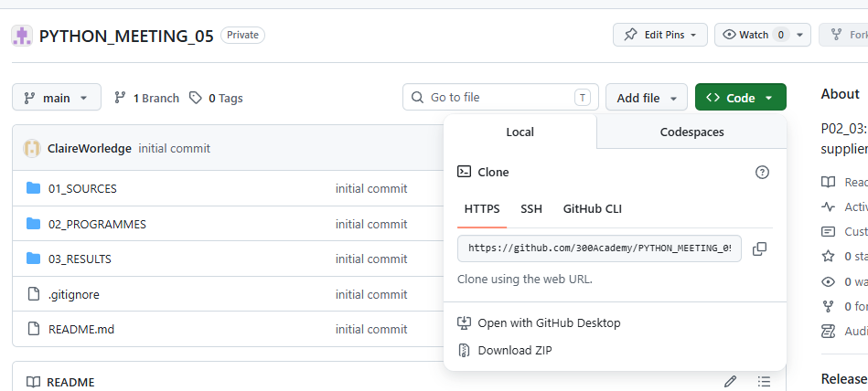
Task: Open the main branch selector
Action: click(57, 98)
